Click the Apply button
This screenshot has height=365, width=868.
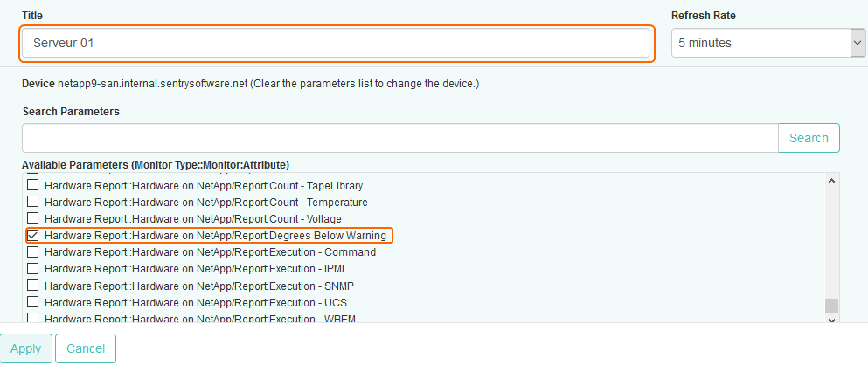(x=25, y=348)
